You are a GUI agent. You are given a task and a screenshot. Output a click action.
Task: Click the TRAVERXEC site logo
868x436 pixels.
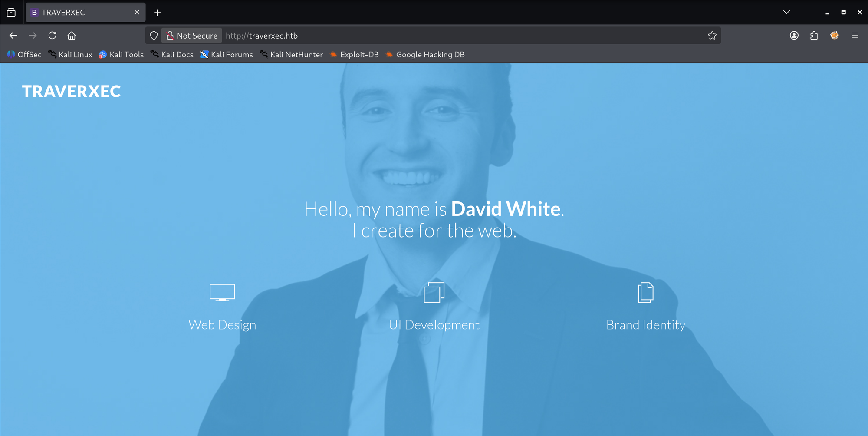[x=72, y=91]
